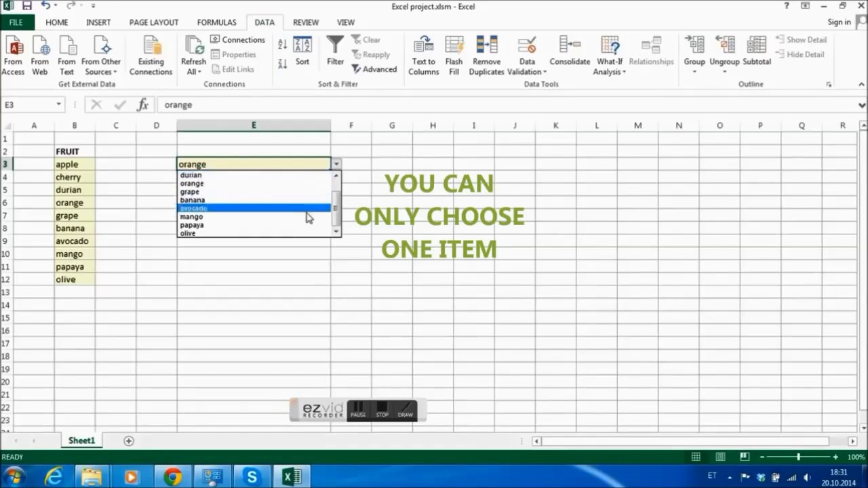This screenshot has width=868, height=488.
Task: Pick the highlighted avocado in the dropdown list
Action: click(254, 208)
